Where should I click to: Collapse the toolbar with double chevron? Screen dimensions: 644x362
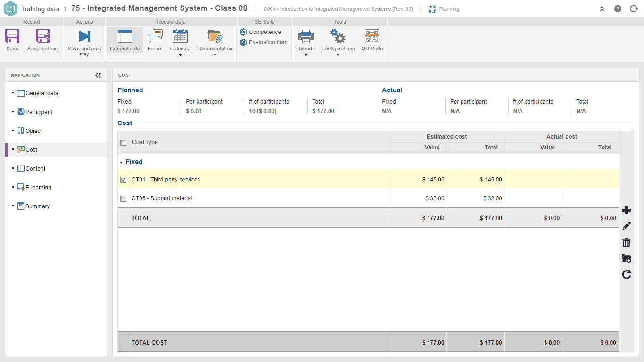click(x=602, y=9)
